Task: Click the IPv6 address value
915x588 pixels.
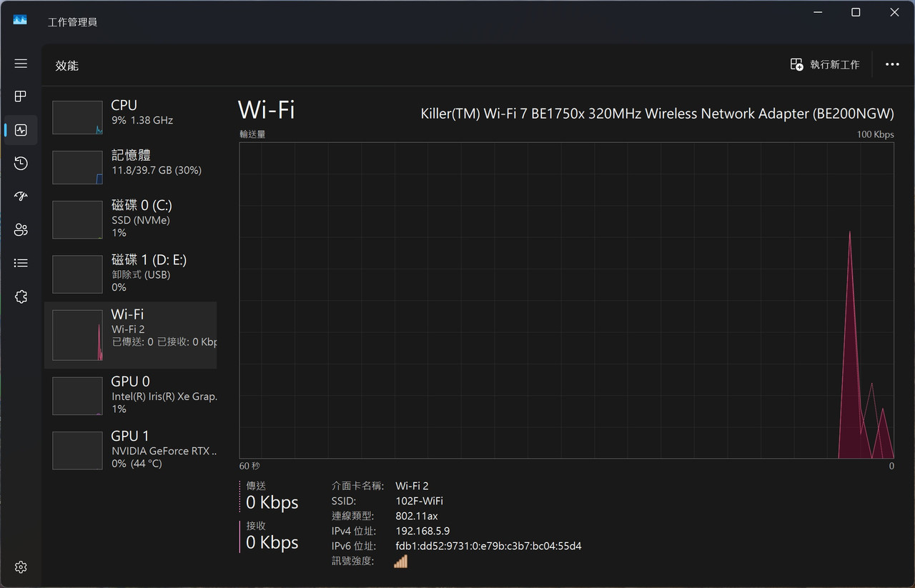Action: (488, 547)
